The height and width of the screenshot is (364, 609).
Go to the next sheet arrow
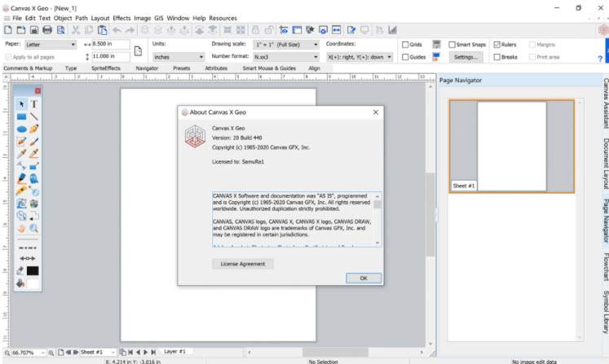click(76, 352)
